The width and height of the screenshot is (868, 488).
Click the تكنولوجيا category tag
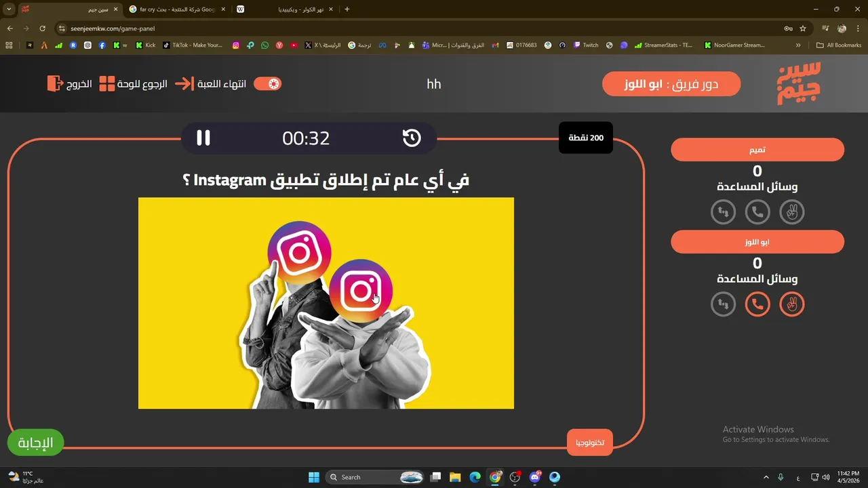click(590, 443)
